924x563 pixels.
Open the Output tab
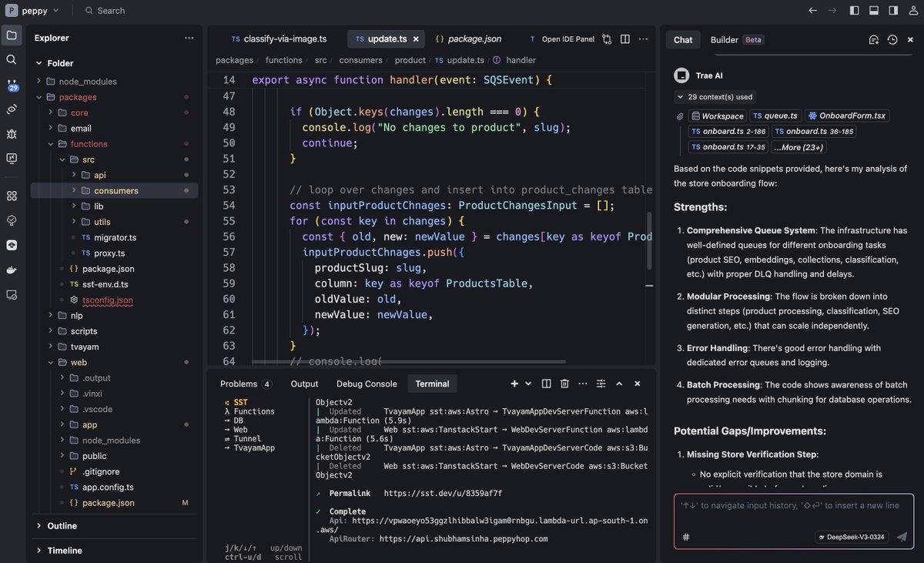click(x=304, y=384)
